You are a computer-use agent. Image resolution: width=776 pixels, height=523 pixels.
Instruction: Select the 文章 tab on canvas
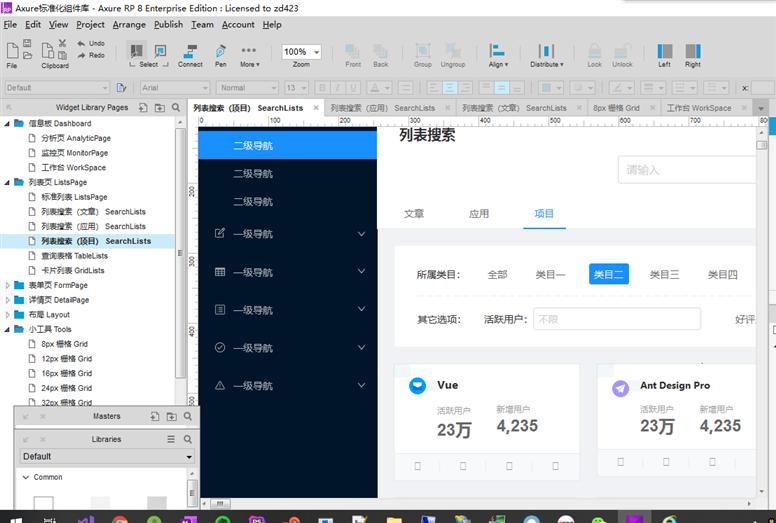(x=414, y=214)
